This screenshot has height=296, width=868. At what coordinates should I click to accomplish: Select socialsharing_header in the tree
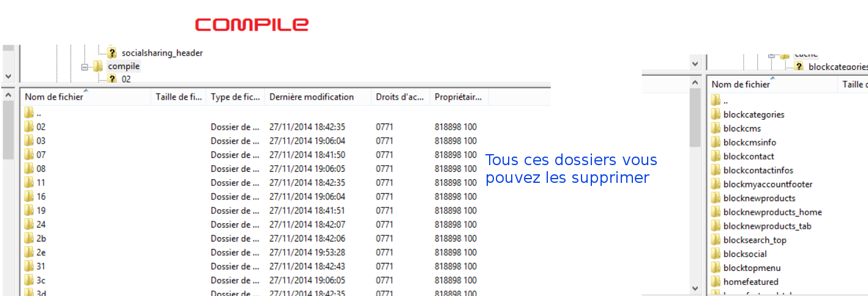[x=162, y=53]
